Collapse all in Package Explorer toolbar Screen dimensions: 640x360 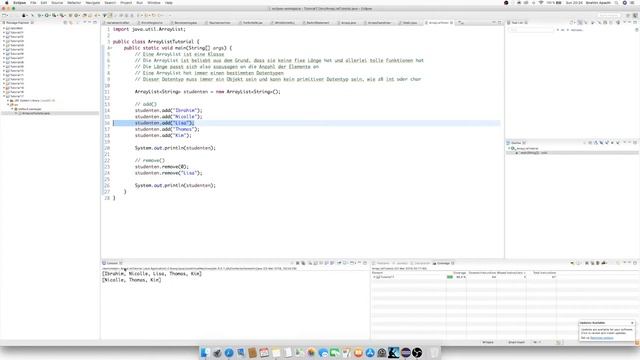point(65,22)
